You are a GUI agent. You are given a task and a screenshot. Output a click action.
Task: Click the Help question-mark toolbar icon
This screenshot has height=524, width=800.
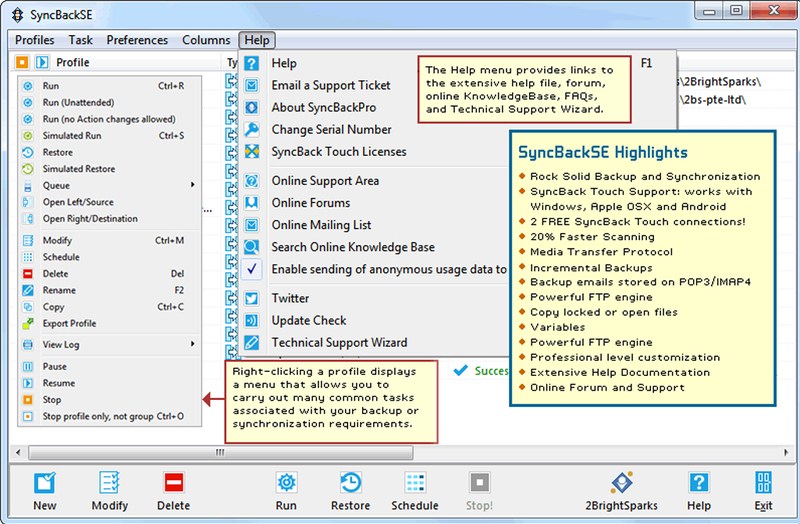click(698, 483)
